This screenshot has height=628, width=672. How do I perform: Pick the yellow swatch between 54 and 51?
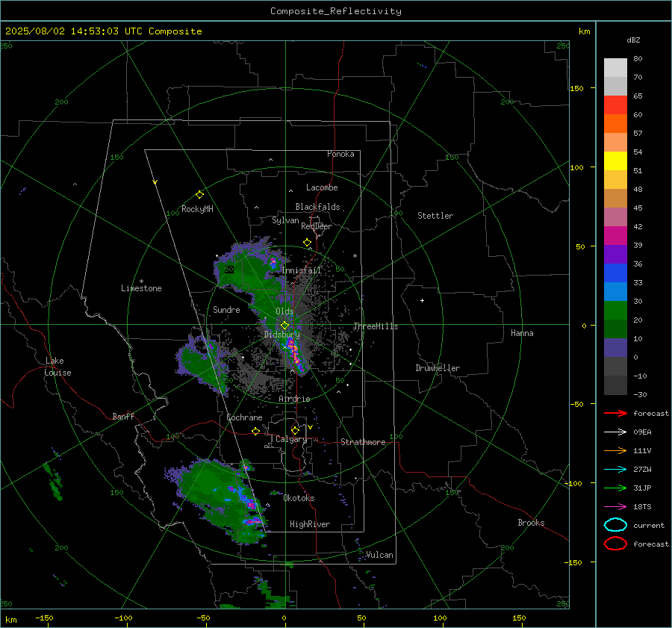(x=615, y=161)
